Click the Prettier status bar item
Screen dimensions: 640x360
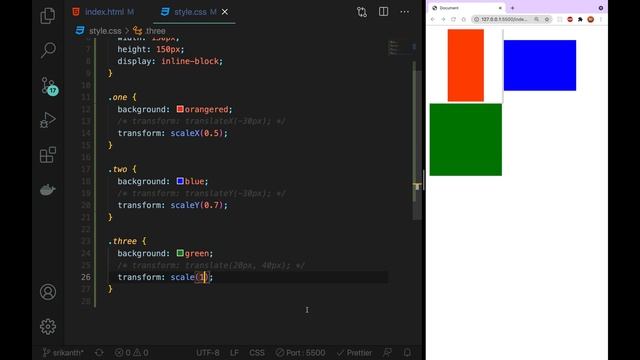point(354,353)
